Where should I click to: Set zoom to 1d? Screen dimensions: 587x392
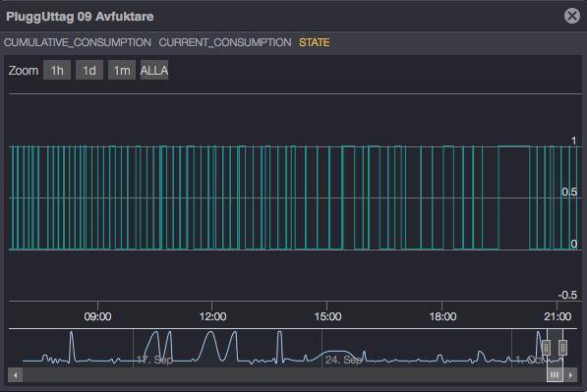[89, 70]
